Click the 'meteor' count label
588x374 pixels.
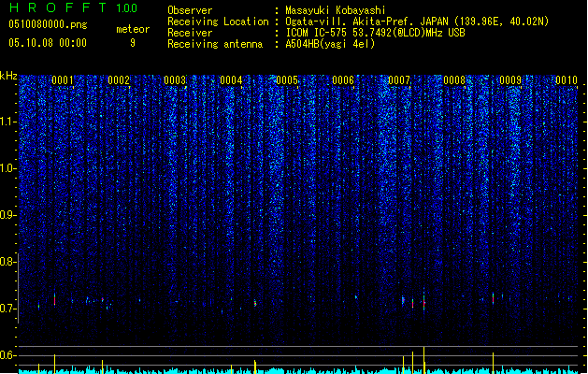pos(133,29)
